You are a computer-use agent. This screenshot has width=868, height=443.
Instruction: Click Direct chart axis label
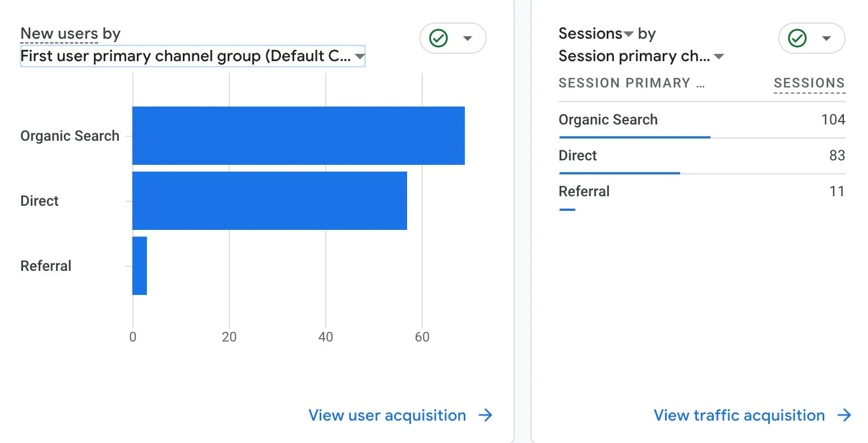(x=39, y=201)
